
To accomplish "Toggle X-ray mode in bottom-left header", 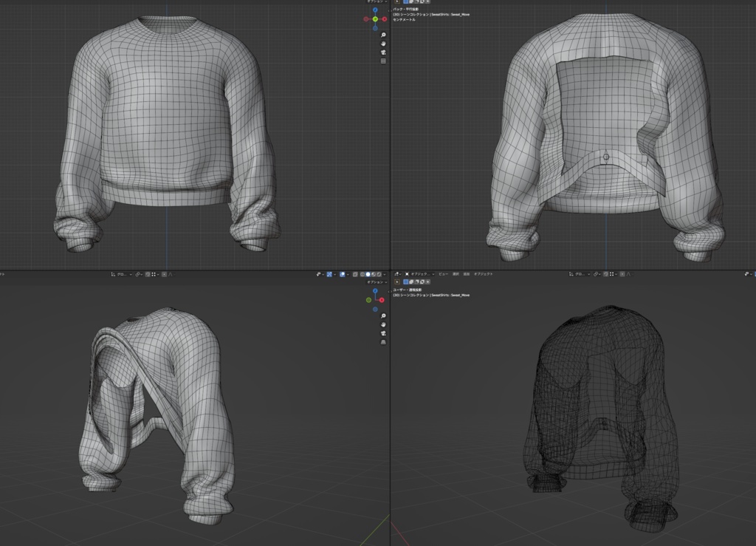I will [x=355, y=274].
